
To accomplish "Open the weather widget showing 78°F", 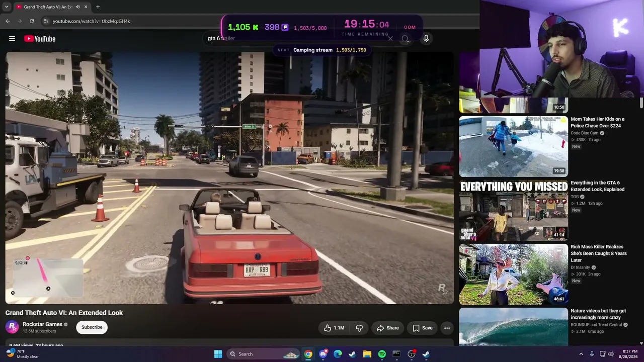I will [x=21, y=354].
